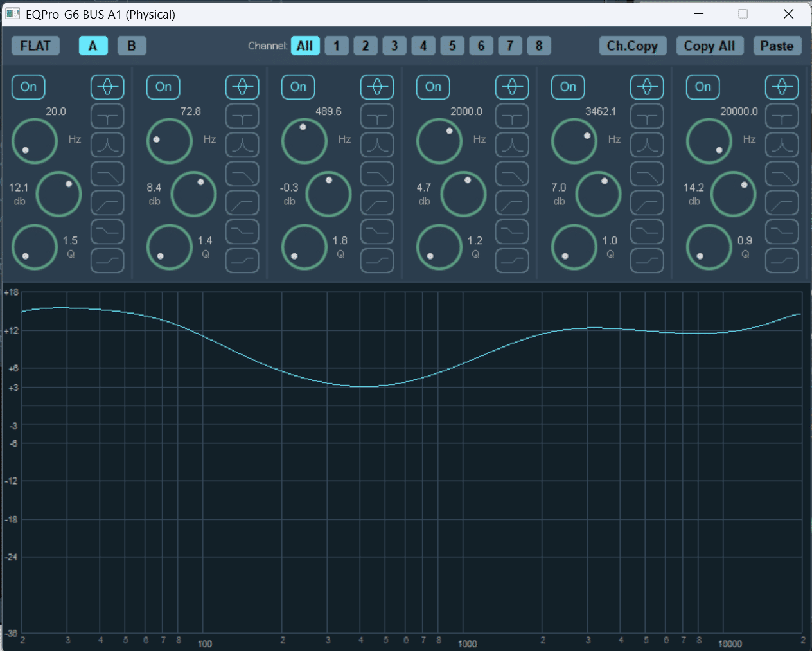Click the gain value text -0.3
This screenshot has height=651, width=812.
289,188
